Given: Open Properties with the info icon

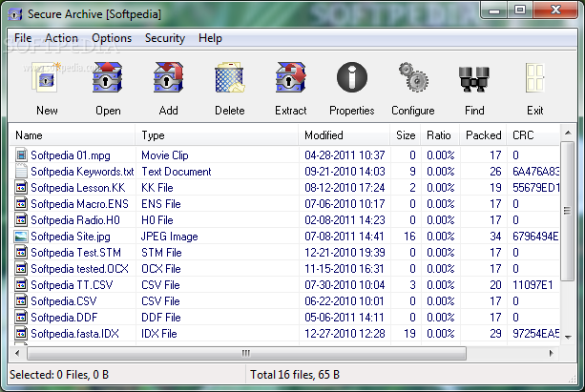Looking at the screenshot, I should pos(352,77).
